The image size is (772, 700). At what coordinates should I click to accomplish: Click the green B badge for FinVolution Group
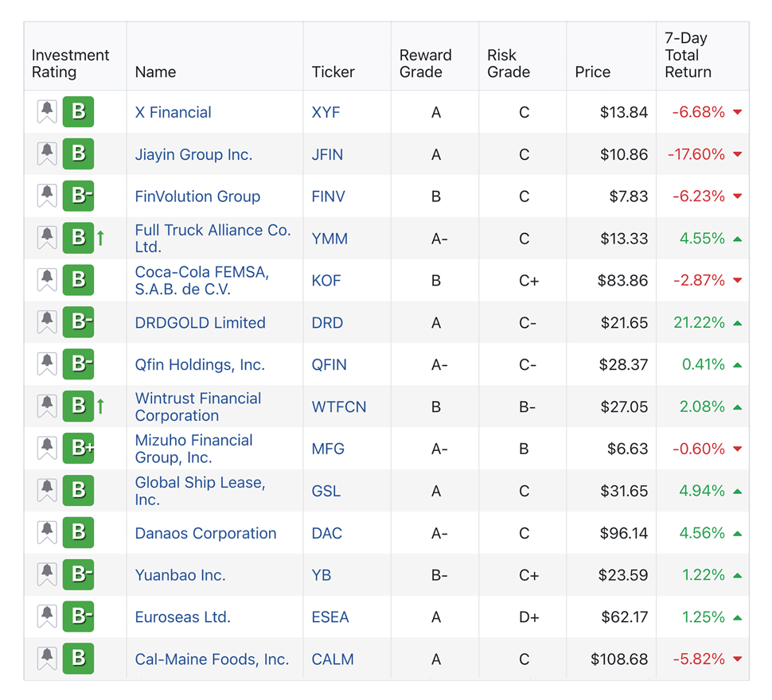[79, 196]
